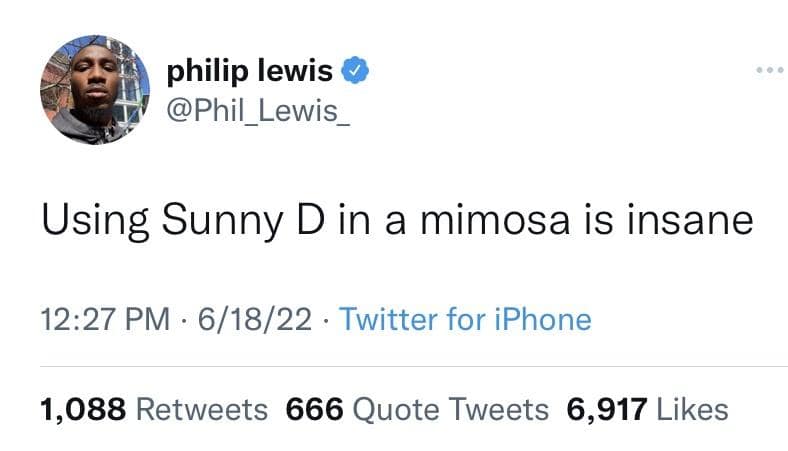Image resolution: width=788 pixels, height=451 pixels.
Task: Click the 12:27 PM timestamp
Action: pos(105,320)
